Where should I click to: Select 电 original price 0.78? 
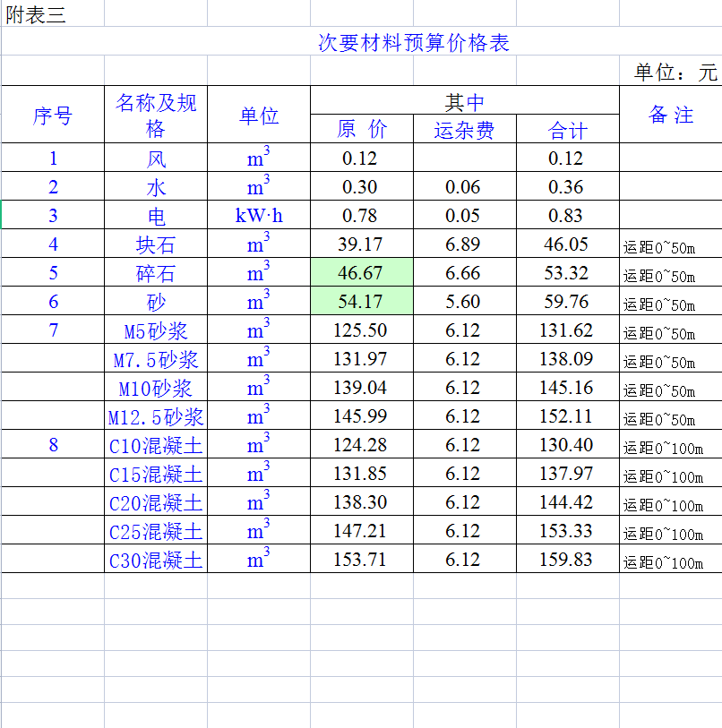pos(362,215)
